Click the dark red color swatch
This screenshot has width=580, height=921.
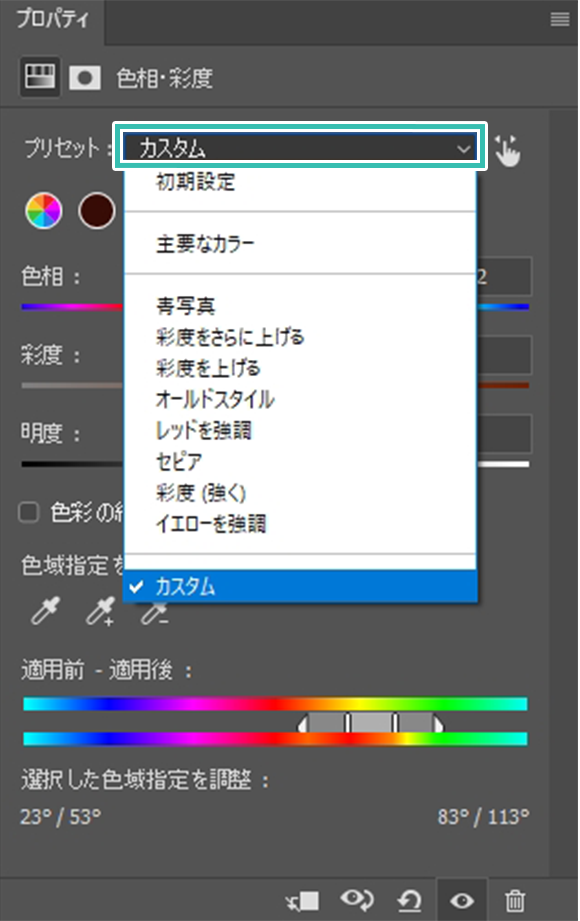pyautogui.click(x=97, y=210)
